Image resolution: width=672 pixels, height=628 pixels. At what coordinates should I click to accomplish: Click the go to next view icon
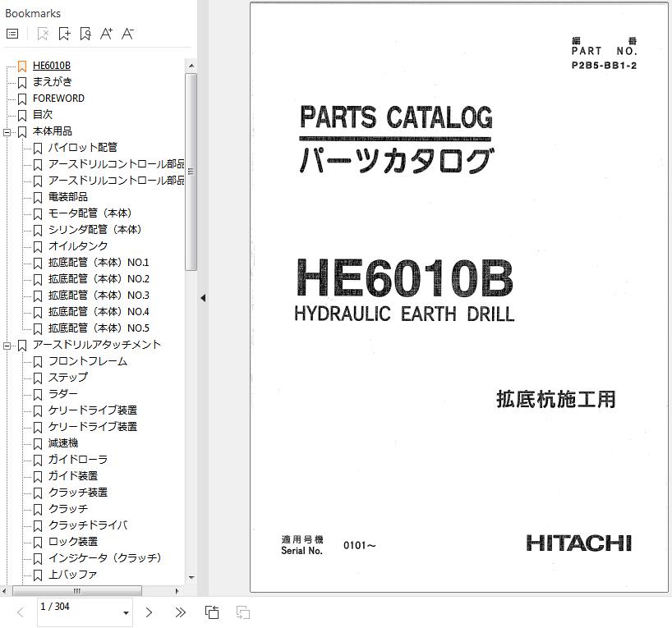[243, 612]
